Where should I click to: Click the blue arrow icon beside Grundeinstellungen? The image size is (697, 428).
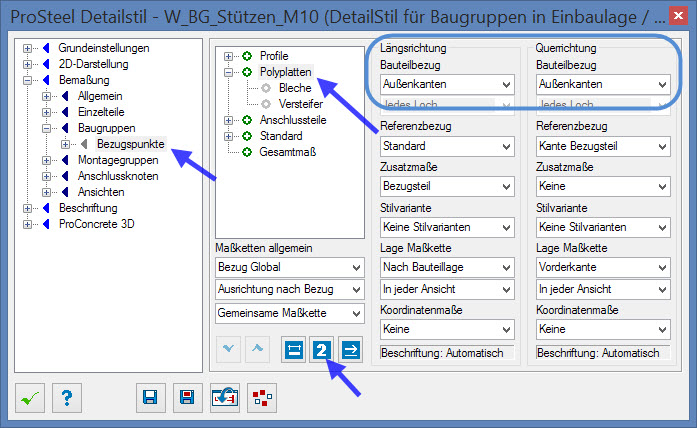(x=46, y=48)
